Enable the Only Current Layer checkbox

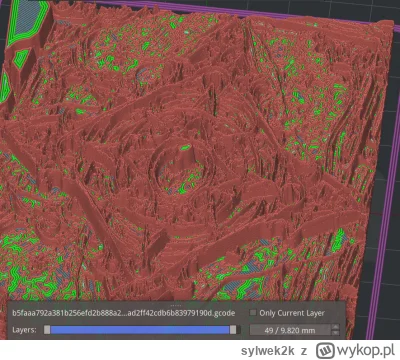click(x=253, y=313)
